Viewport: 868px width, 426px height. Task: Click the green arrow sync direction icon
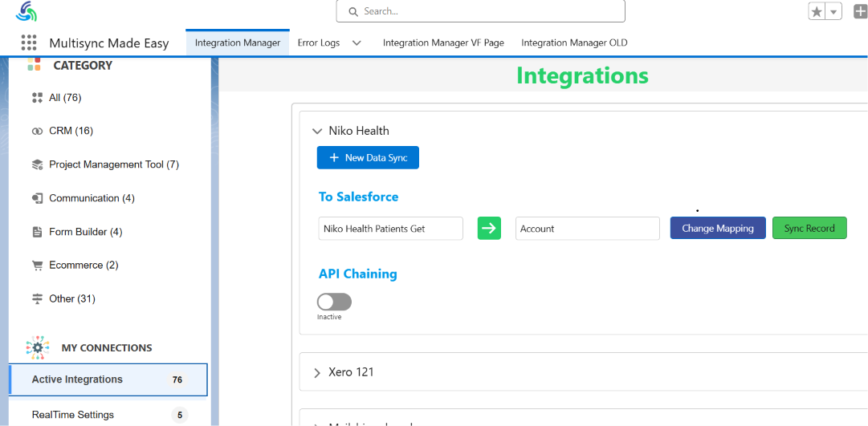pos(489,229)
